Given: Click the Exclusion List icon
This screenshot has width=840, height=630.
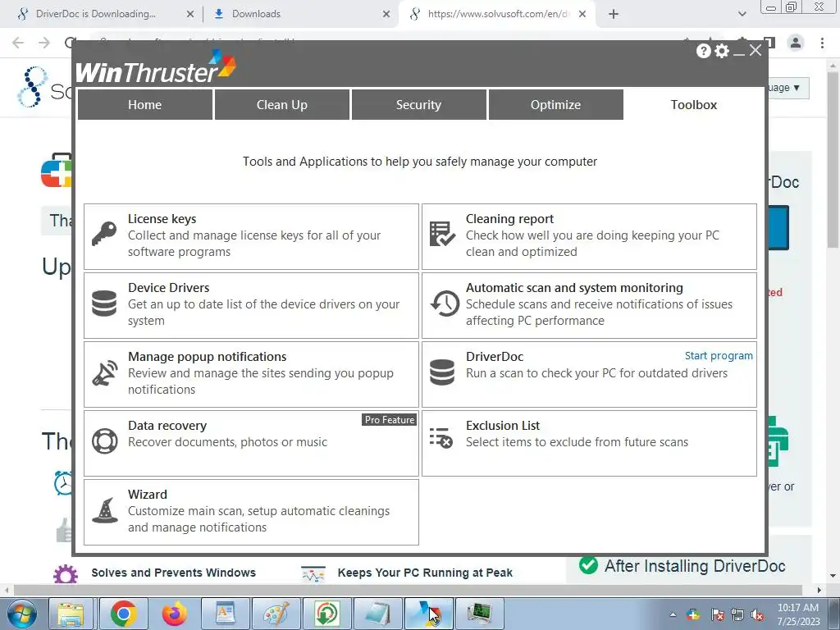Looking at the screenshot, I should [441, 438].
